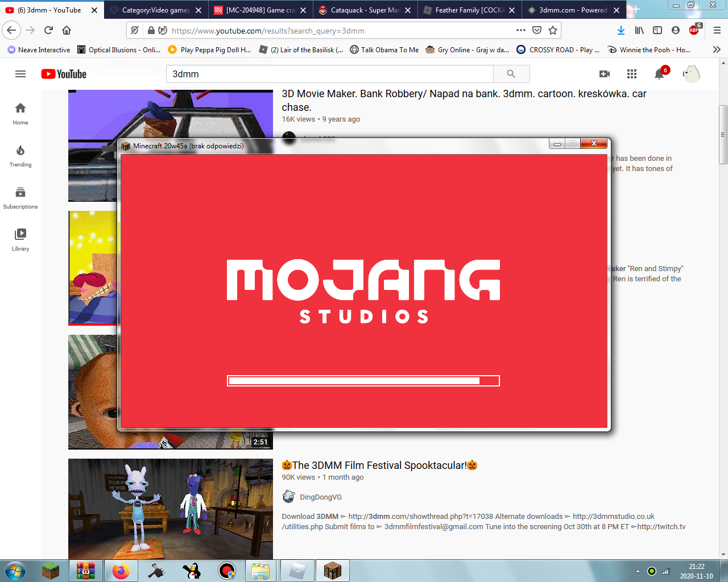Viewport: 728px width, 582px height.
Task: Open the Firefox library bookshelf icon
Action: click(x=639, y=30)
